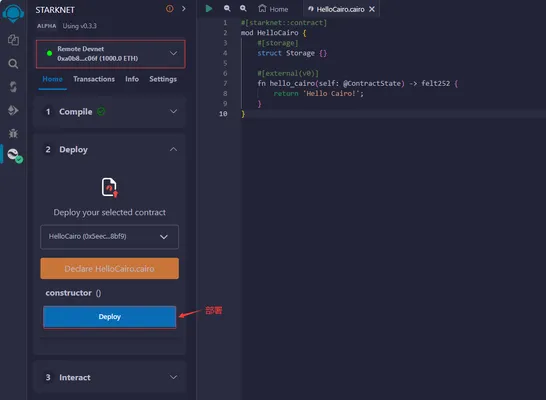Click the blue Deploy button
Viewport: 546px width, 400px height.
(x=109, y=317)
